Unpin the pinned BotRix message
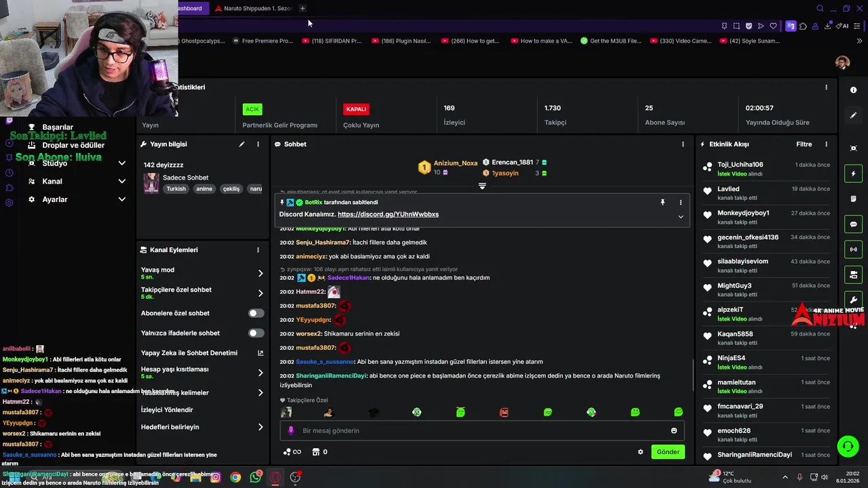868x488 pixels. [x=663, y=202]
